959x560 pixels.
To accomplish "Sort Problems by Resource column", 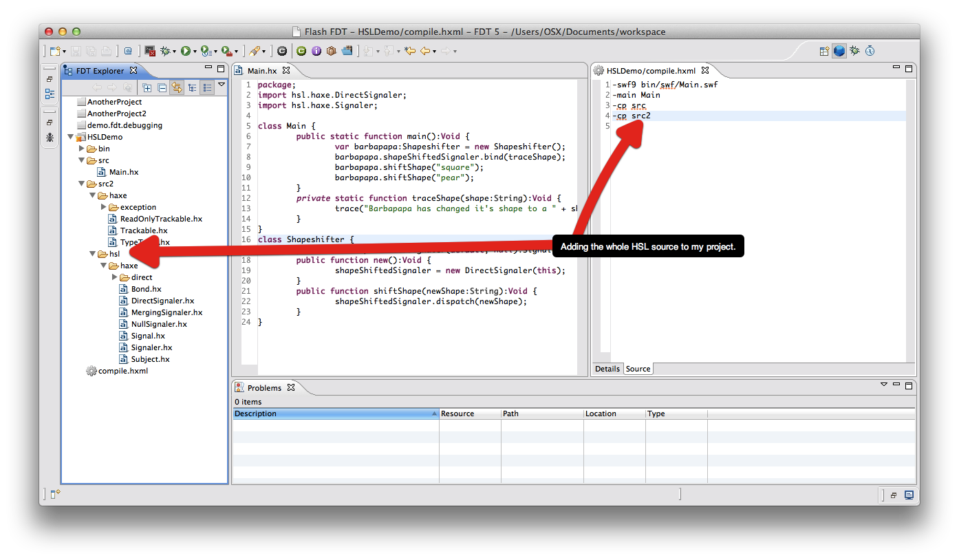I will click(x=470, y=413).
